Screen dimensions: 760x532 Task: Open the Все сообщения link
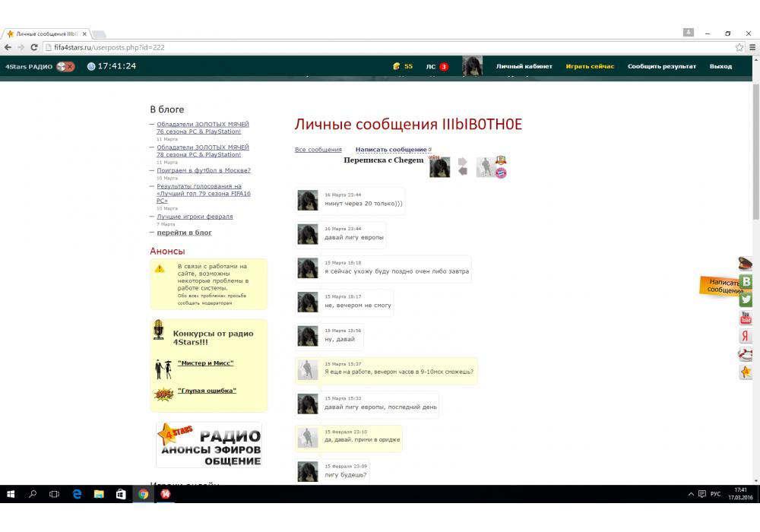tap(318, 150)
